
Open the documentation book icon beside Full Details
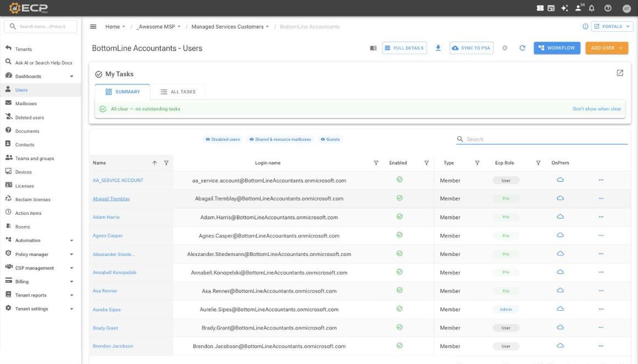click(x=373, y=48)
